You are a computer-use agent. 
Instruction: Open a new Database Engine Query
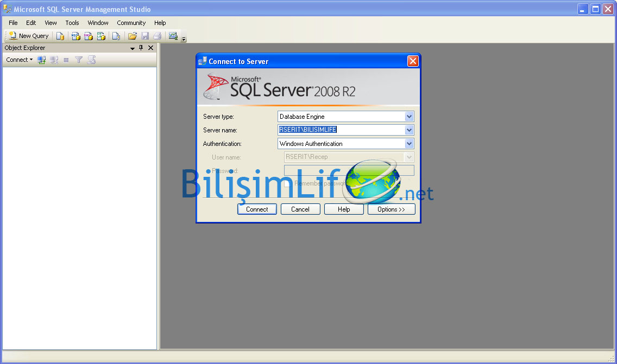[x=60, y=36]
